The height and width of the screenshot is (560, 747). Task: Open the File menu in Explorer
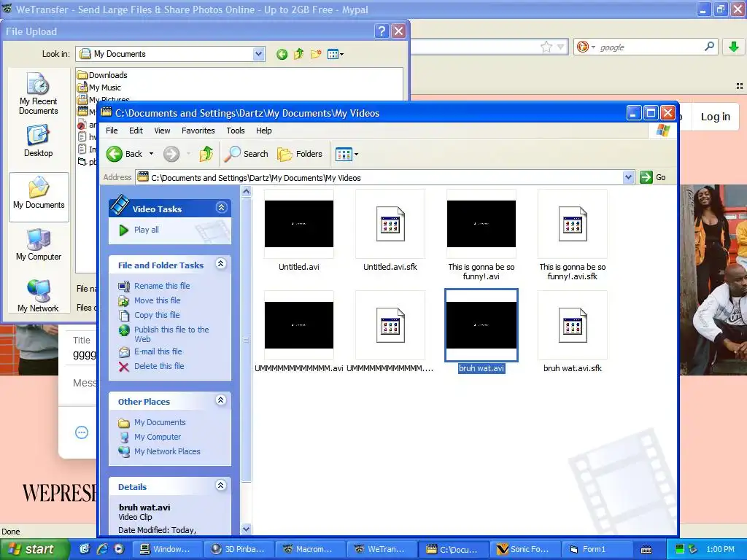tap(112, 131)
